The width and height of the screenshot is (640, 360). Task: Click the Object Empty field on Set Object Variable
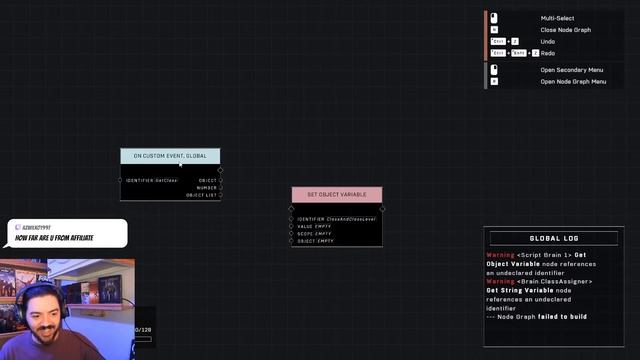pyautogui.click(x=325, y=241)
